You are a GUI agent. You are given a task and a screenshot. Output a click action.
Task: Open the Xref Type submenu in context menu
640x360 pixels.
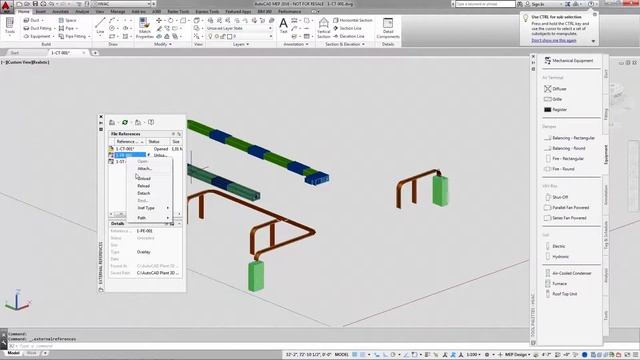click(x=149, y=208)
